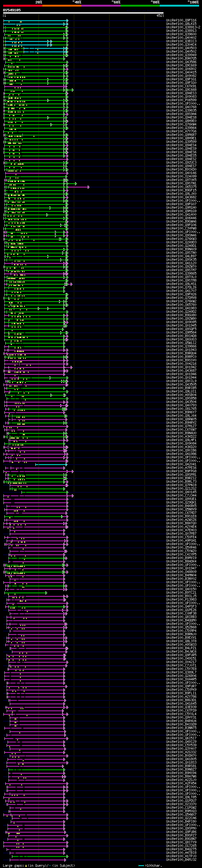Select label UniRef100_Q39949
The height and width of the screenshot is (868, 202).
(181, 55)
